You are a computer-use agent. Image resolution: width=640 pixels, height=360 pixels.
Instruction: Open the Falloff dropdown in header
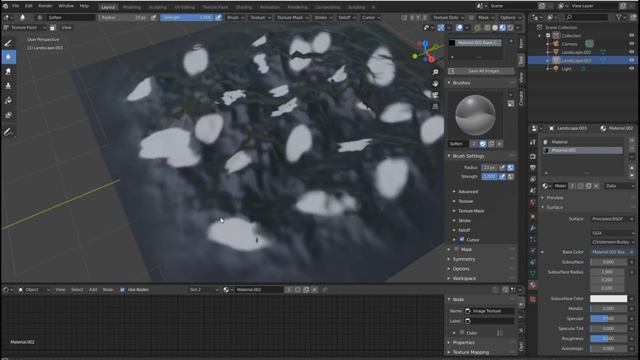(347, 18)
